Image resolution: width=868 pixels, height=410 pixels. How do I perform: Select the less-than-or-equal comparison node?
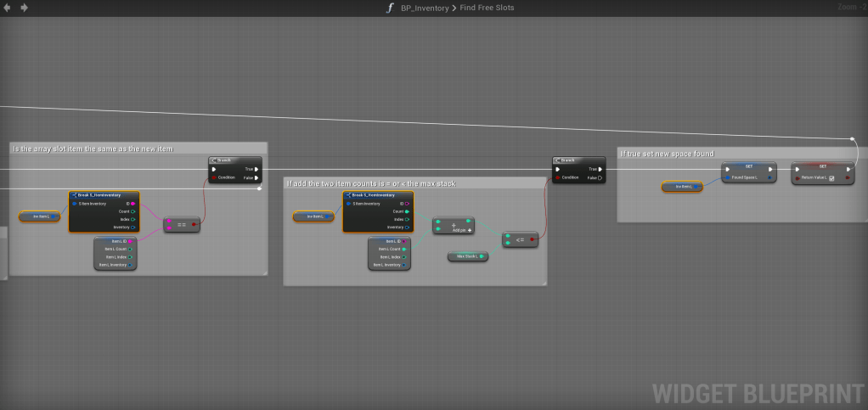pos(519,240)
